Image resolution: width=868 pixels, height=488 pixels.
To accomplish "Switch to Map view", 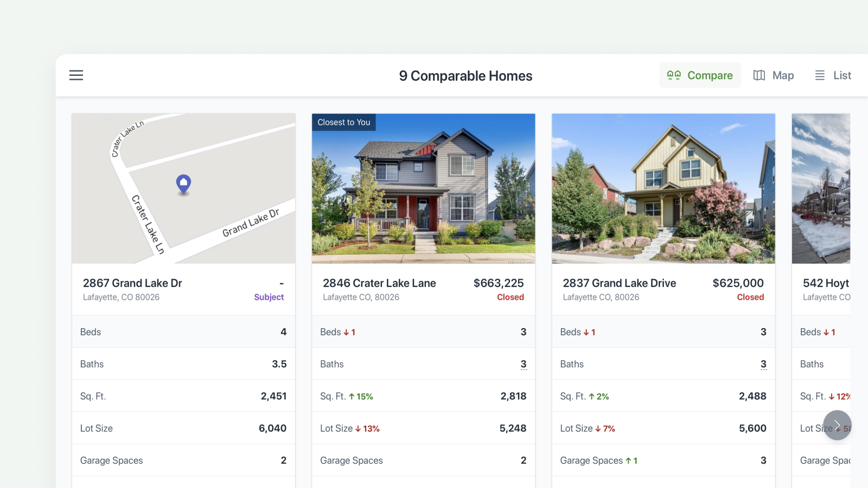I will [x=774, y=75].
